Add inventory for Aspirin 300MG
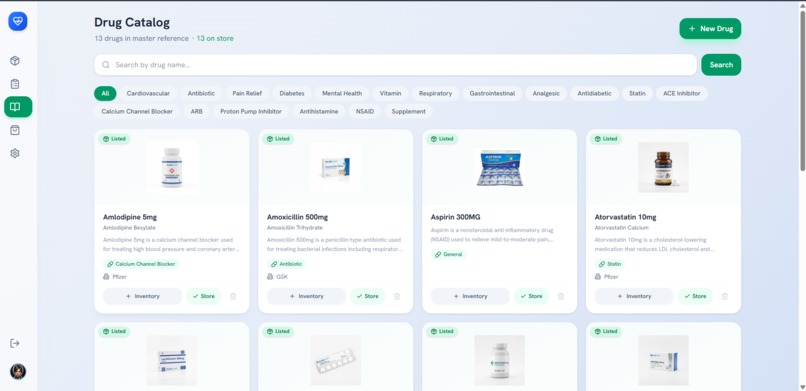The image size is (806, 391). 470,296
